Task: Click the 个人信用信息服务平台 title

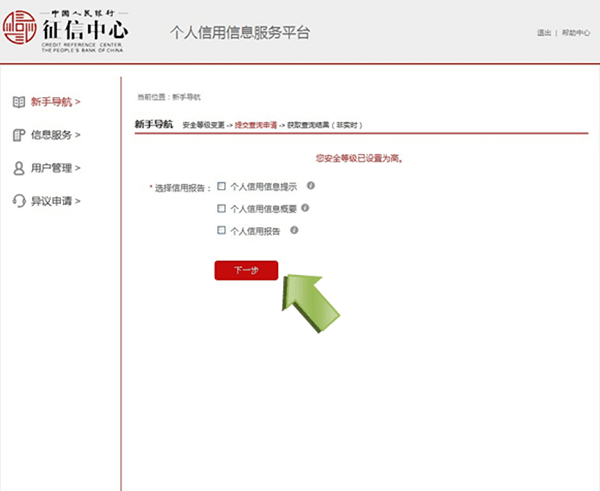Action: click(x=240, y=33)
